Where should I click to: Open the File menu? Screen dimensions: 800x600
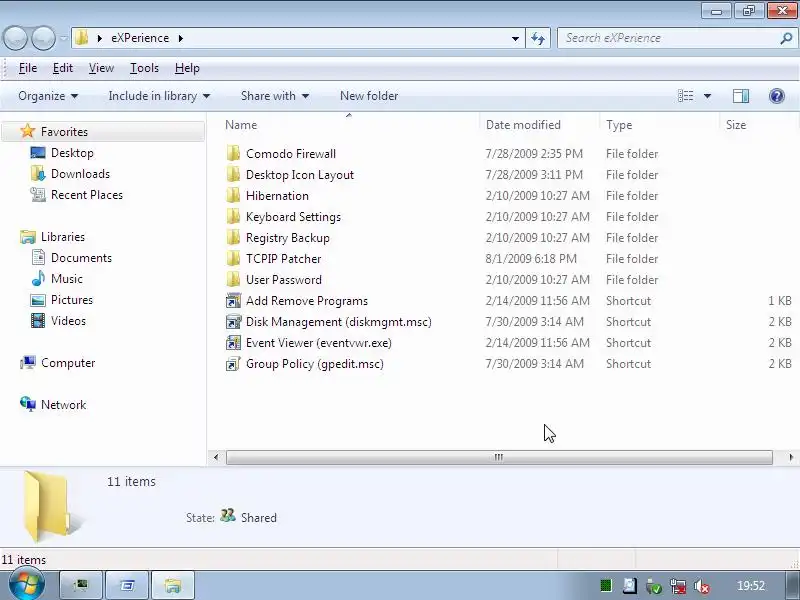click(x=28, y=68)
